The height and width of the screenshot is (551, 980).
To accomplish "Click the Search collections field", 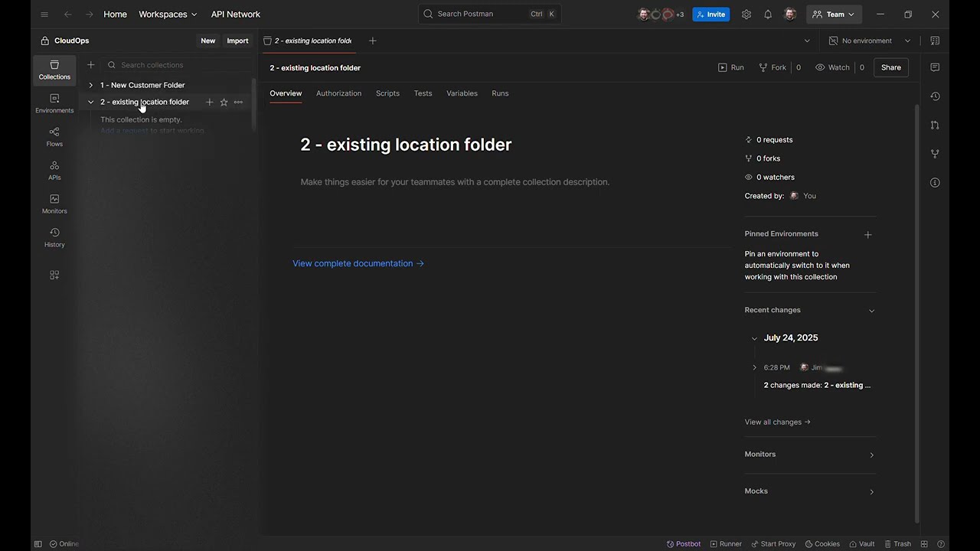I will [x=180, y=65].
